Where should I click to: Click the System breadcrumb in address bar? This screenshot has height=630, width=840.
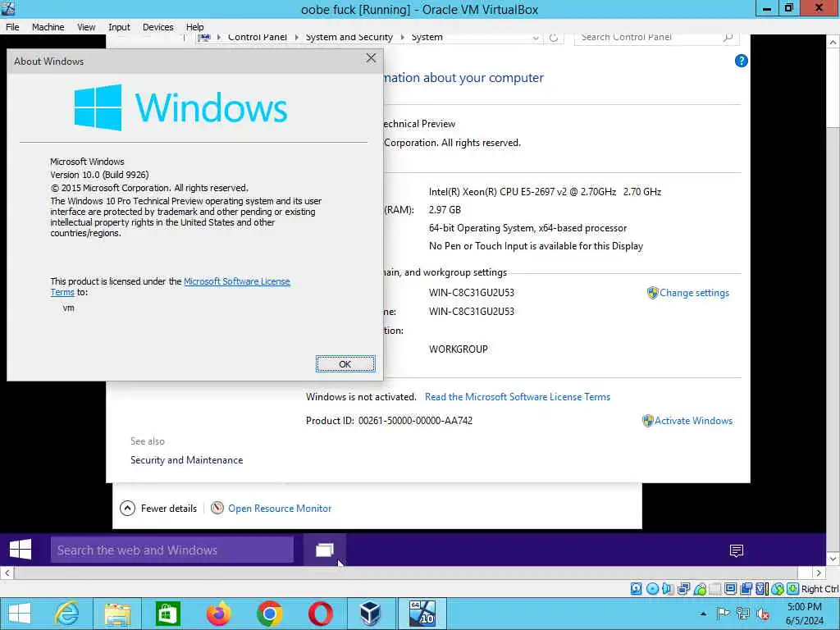point(427,38)
